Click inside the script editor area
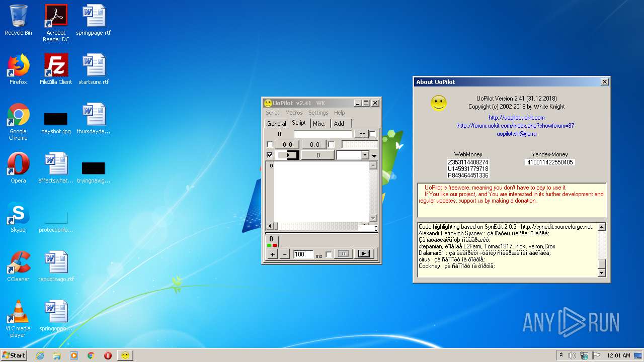 [x=322, y=192]
